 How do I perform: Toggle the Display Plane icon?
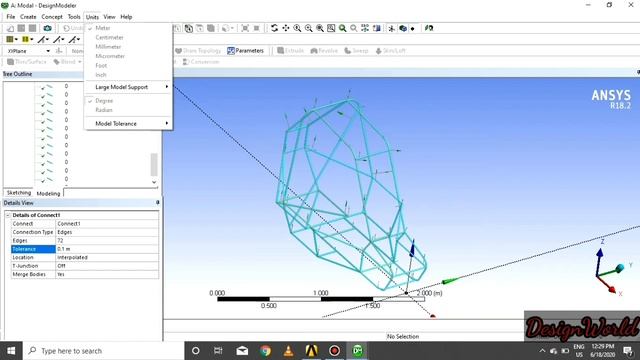pyautogui.click(x=391, y=28)
